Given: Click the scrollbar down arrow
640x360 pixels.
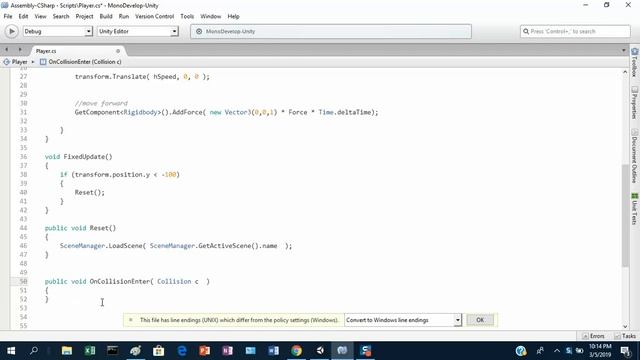Looking at the screenshot, I should (x=625, y=326).
